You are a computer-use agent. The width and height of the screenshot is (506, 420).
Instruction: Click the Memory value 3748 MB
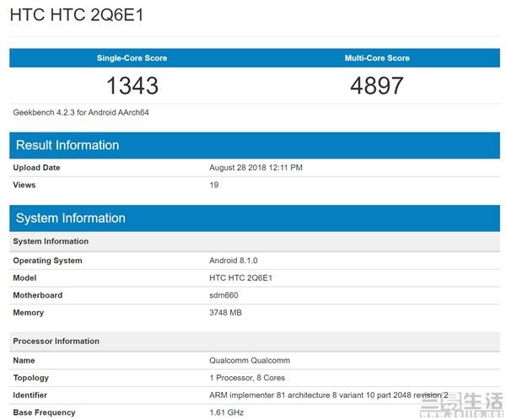[x=227, y=313]
